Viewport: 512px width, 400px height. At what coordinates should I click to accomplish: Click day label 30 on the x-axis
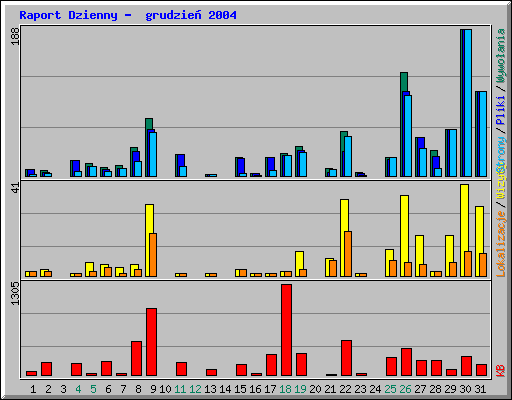(x=465, y=389)
